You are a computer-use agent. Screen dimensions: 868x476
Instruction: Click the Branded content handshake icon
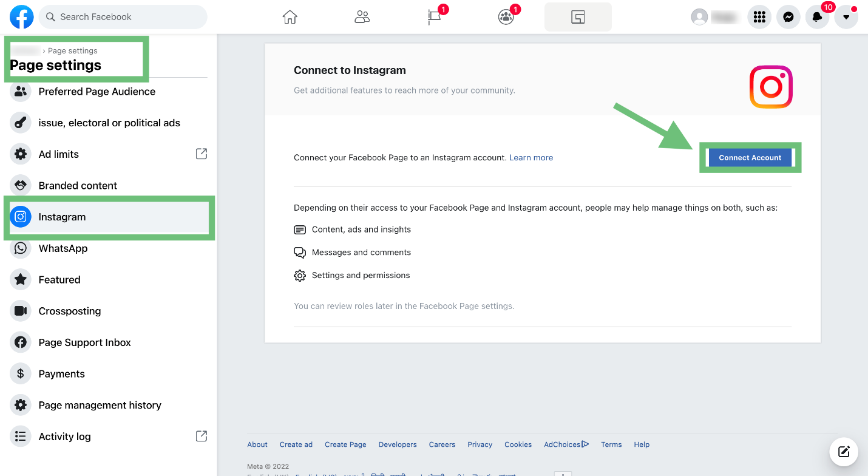21,186
